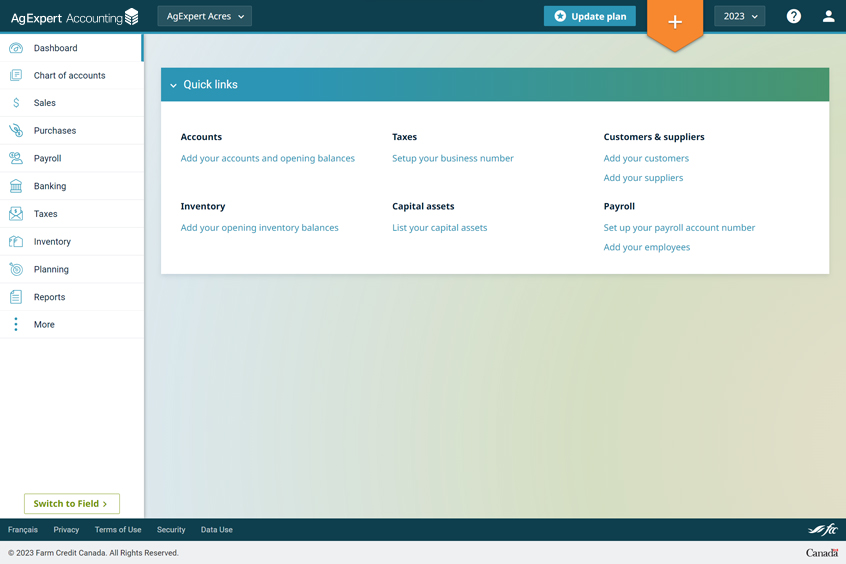Click Add your opening inventory balances
This screenshot has width=846, height=564.
point(260,228)
